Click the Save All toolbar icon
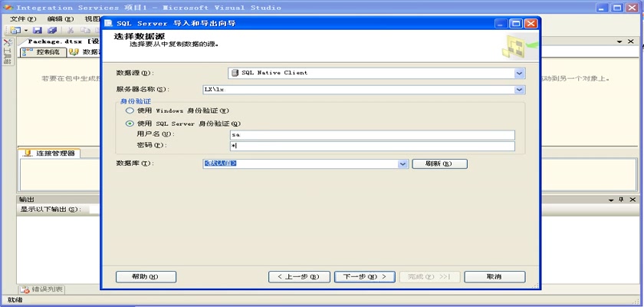This screenshot has height=307, width=644. pos(52,30)
